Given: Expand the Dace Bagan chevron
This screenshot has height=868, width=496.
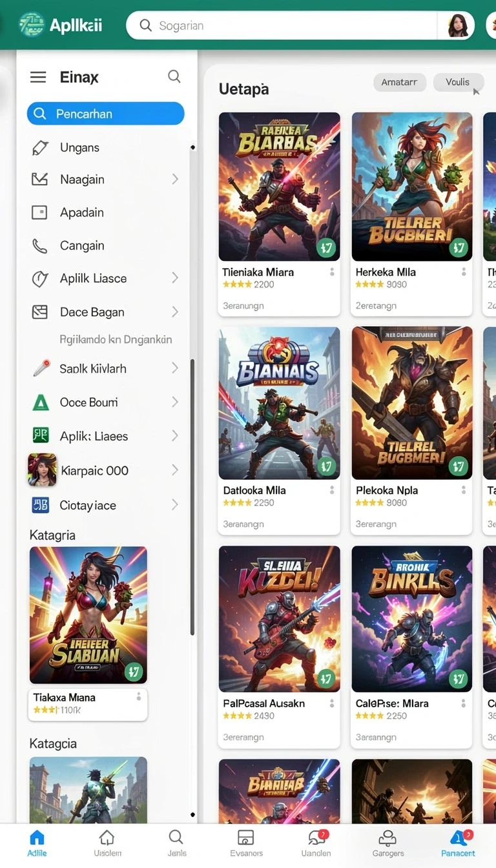Looking at the screenshot, I should pos(175,311).
